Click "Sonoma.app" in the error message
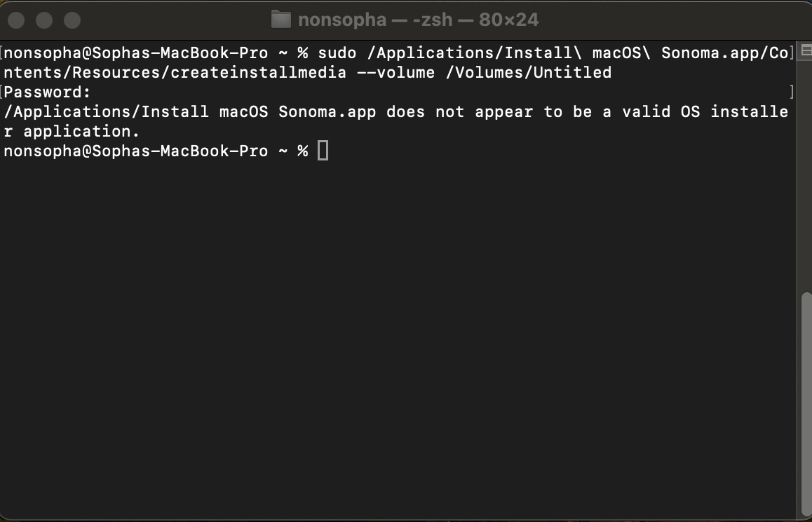The height and width of the screenshot is (522, 812). coord(327,111)
